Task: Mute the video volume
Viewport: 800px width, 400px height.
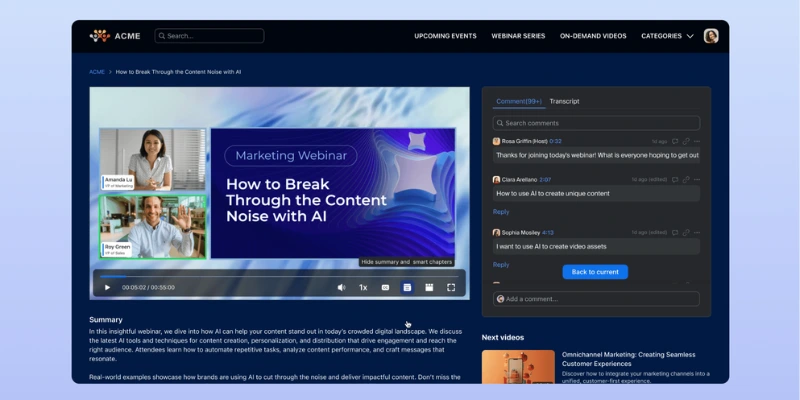Action: tap(341, 287)
